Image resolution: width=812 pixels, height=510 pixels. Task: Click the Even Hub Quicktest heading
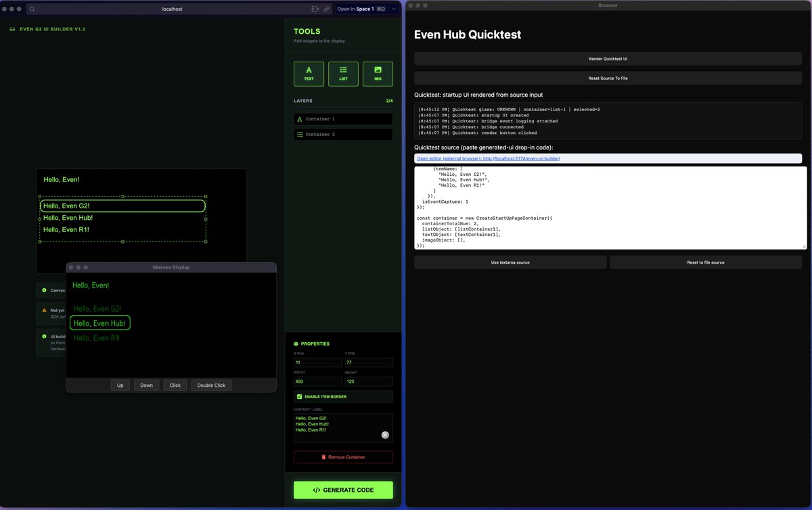(468, 34)
